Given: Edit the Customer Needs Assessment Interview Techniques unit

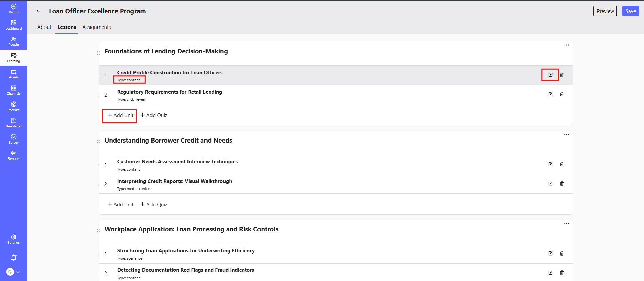Looking at the screenshot, I should (x=550, y=164).
